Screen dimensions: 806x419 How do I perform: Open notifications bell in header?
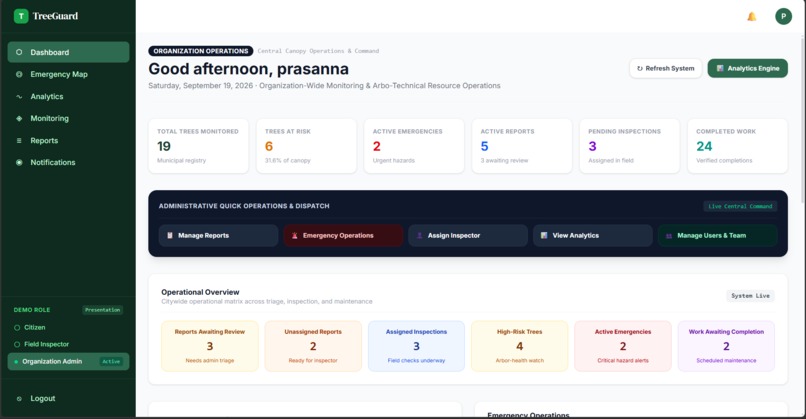pos(752,16)
